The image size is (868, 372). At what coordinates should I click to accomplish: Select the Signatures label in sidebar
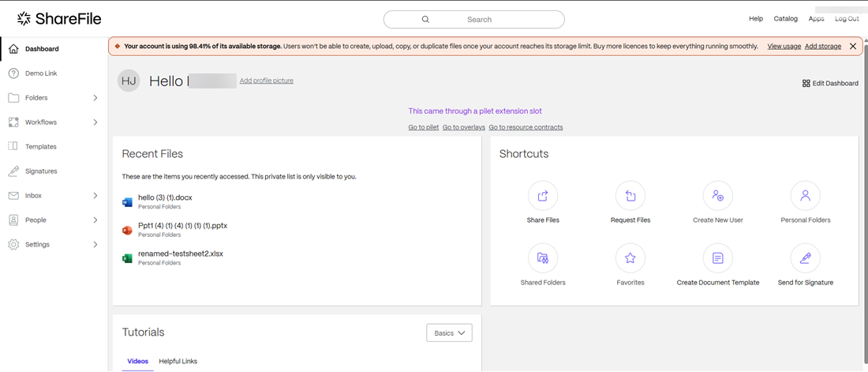(x=41, y=171)
